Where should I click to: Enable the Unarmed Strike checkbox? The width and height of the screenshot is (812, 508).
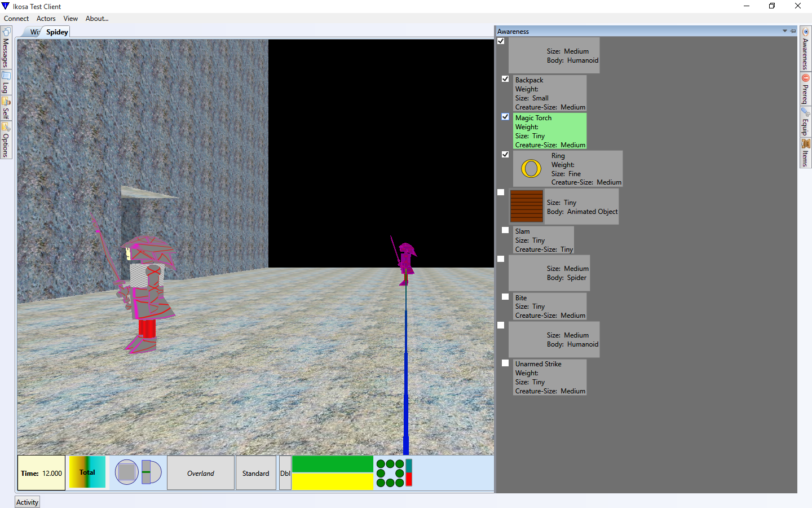(505, 363)
